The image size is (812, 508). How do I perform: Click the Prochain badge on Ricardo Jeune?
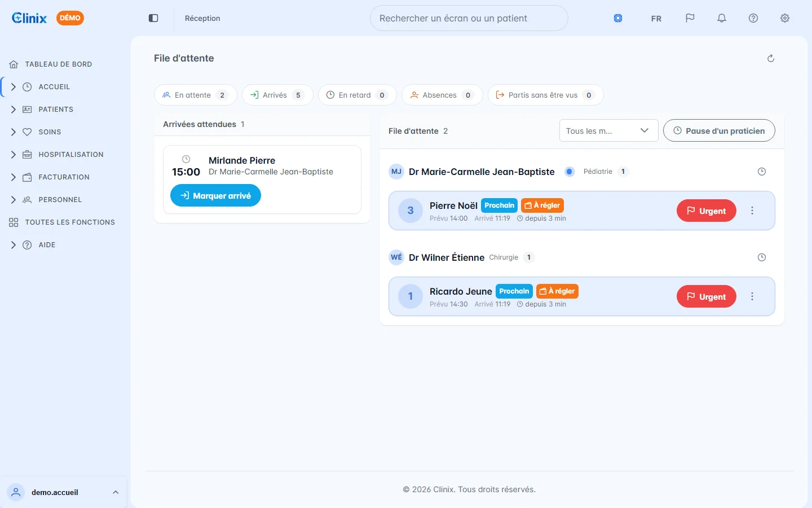click(514, 291)
